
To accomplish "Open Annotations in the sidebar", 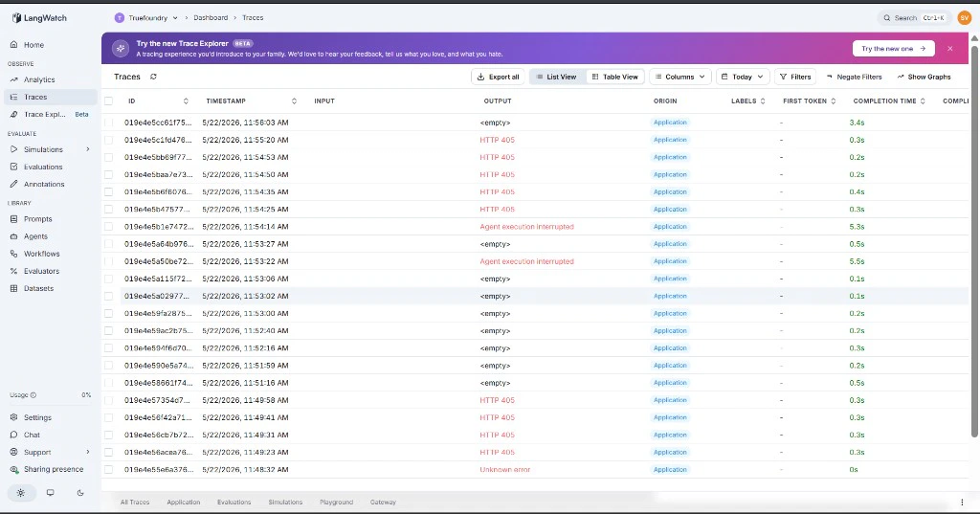I will 44,185.
